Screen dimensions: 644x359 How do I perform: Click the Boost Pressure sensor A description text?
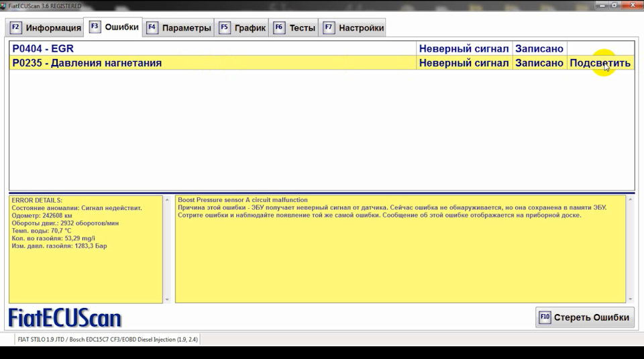pos(243,200)
